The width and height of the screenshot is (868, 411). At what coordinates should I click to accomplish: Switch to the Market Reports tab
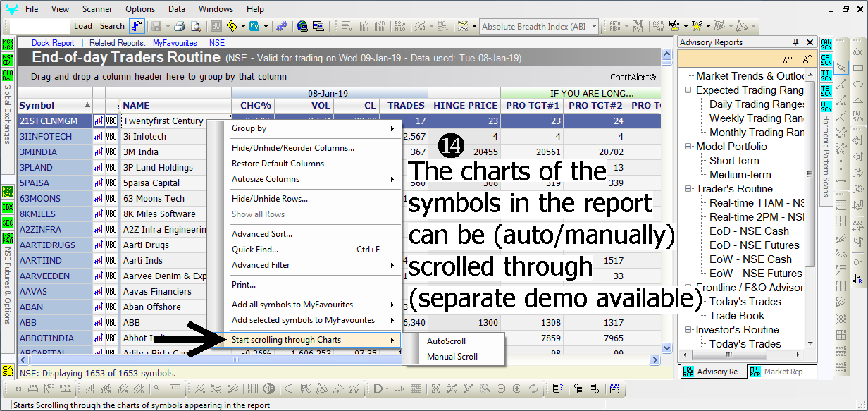point(780,372)
